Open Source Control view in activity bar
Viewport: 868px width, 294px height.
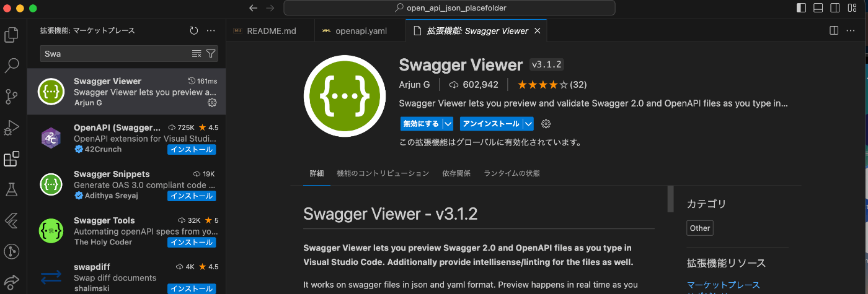click(11, 97)
